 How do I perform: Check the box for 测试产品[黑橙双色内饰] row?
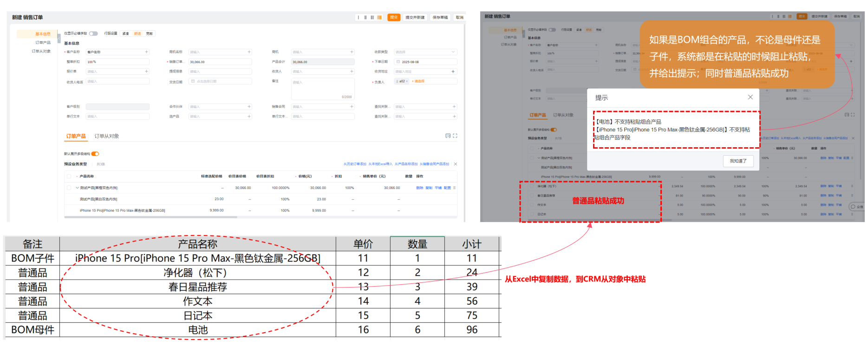click(x=69, y=188)
